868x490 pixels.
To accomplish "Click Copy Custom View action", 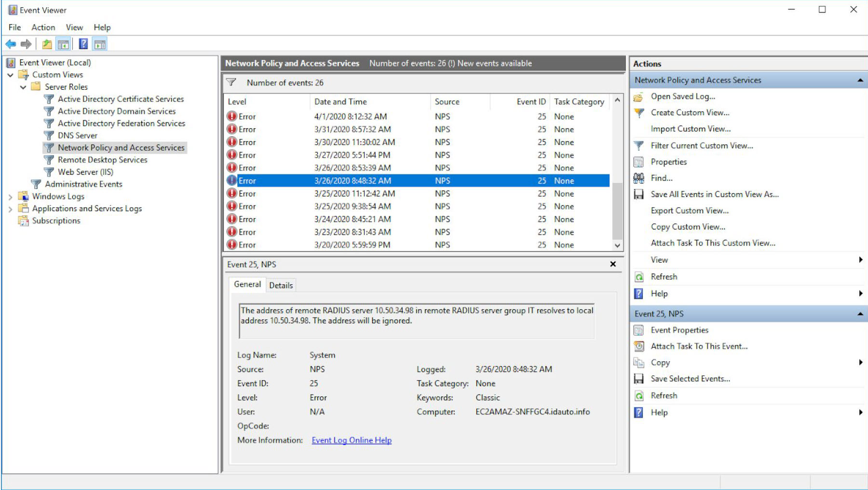I will coord(688,227).
